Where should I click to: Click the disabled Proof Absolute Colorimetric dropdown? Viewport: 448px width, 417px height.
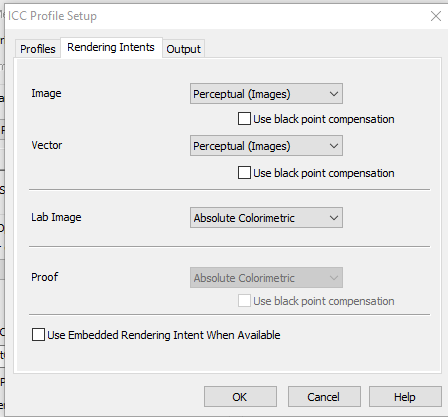pos(266,278)
